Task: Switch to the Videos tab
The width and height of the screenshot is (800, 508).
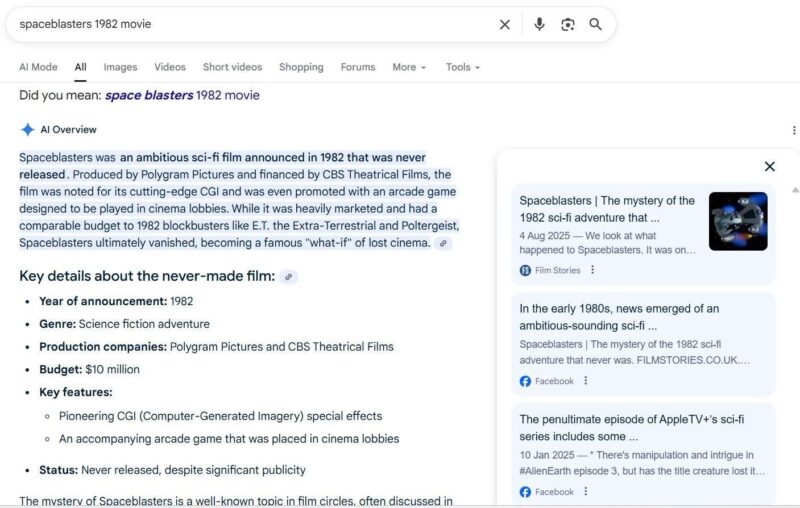Action: click(x=170, y=67)
